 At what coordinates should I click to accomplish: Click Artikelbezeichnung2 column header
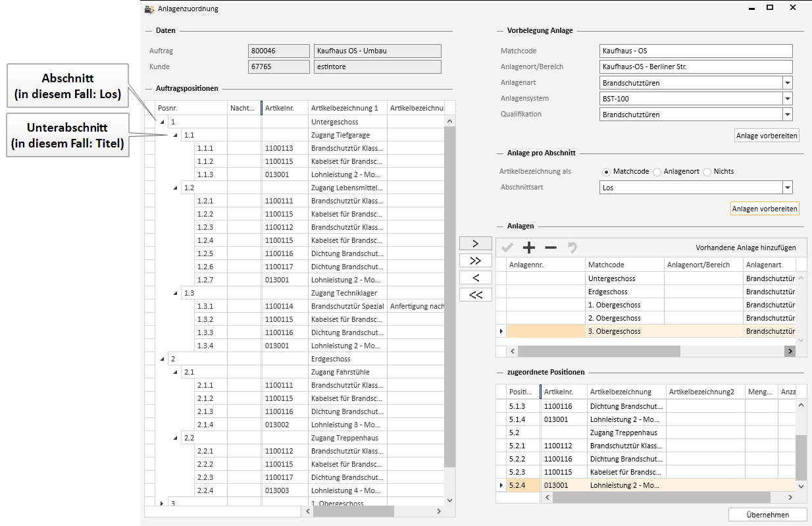pyautogui.click(x=705, y=392)
